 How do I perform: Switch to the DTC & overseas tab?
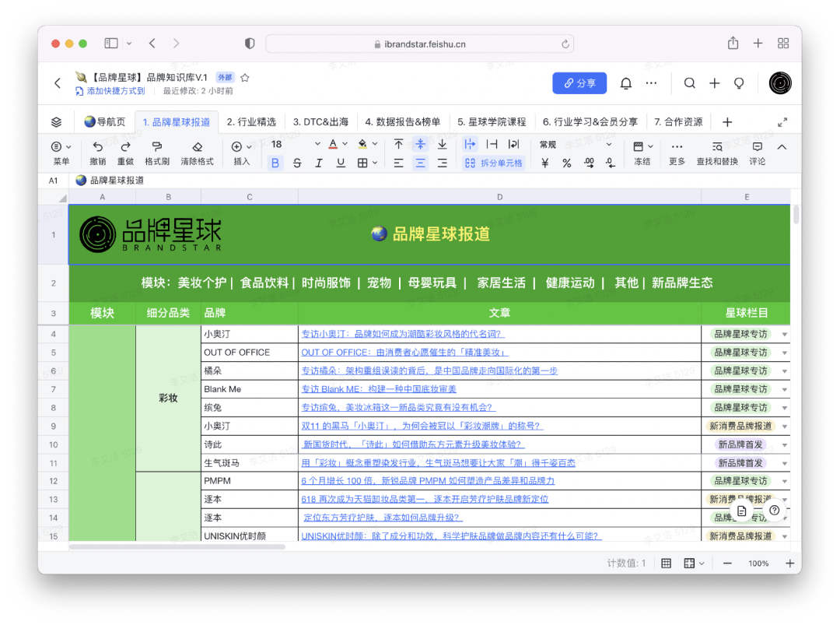pyautogui.click(x=320, y=121)
